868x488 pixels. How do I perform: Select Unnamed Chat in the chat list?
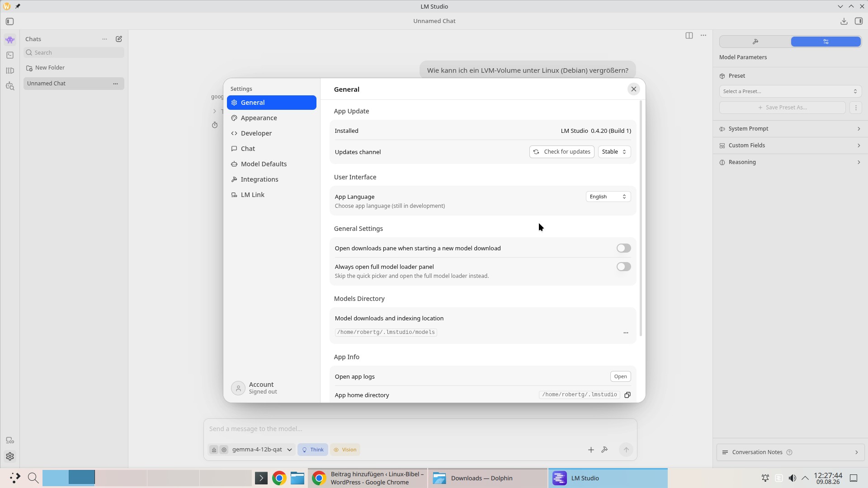pyautogui.click(x=74, y=84)
